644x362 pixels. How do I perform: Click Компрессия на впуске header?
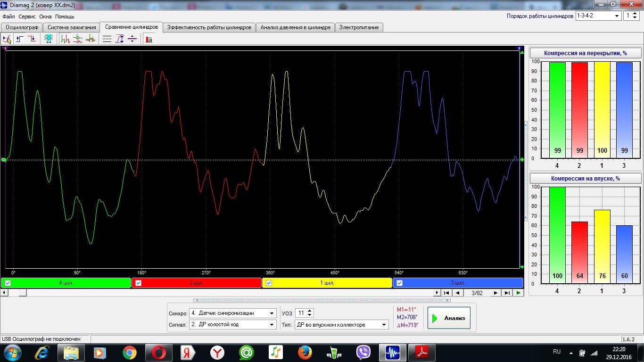(586, 179)
